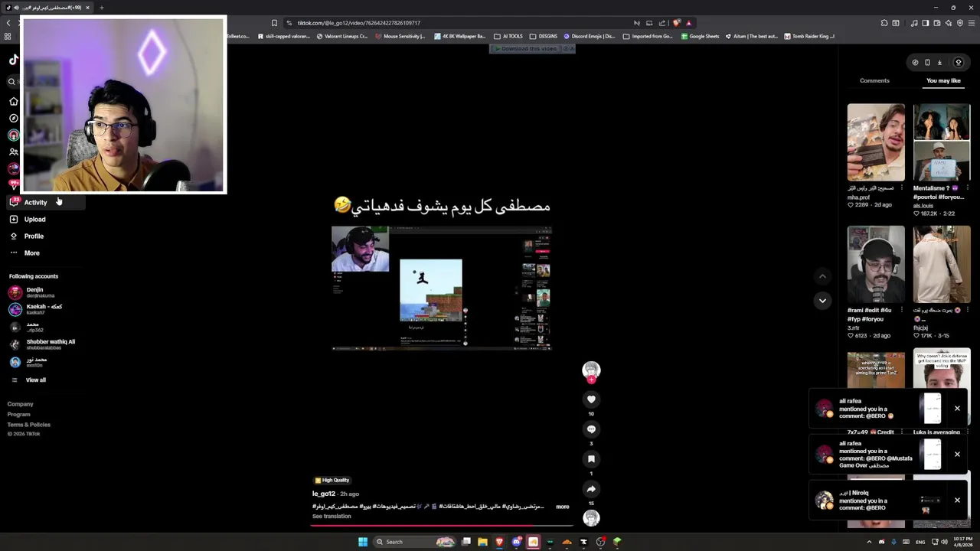Dismiss the ali rafea Mustafa Game Over notification
This screenshot has height=551, width=980.
tap(957, 454)
